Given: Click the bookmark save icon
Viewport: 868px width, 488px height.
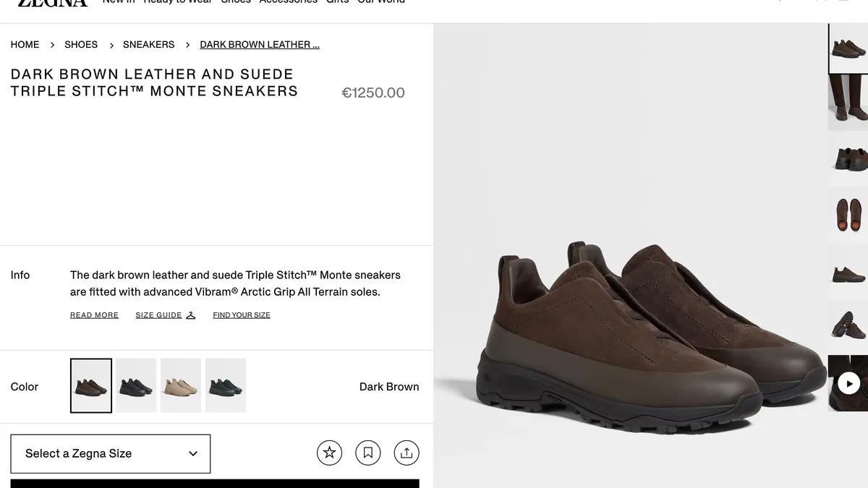Looking at the screenshot, I should [x=368, y=453].
